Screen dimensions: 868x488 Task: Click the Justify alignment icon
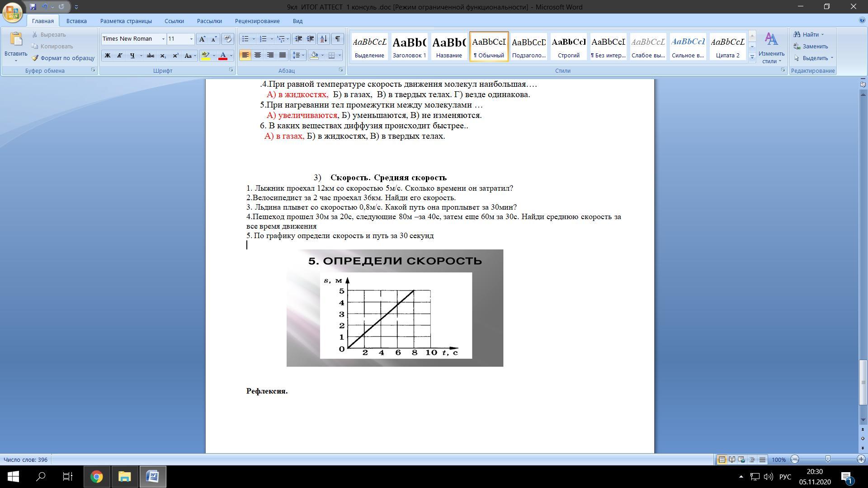[283, 55]
